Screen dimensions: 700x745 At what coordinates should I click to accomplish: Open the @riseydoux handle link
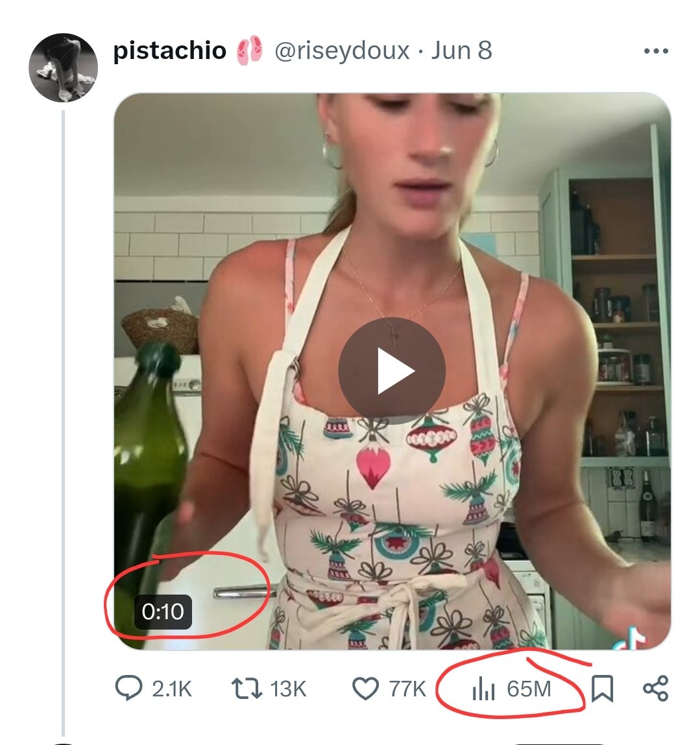342,51
